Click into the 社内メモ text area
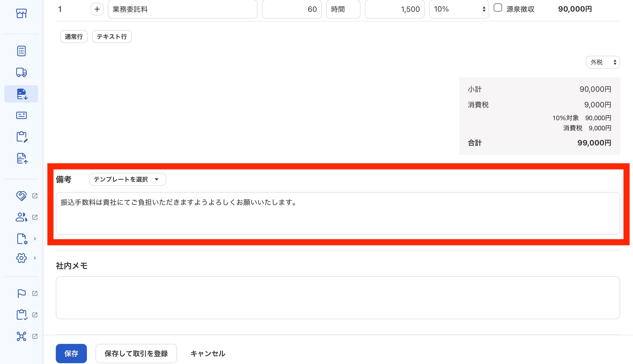The width and height of the screenshot is (633, 364). pyautogui.click(x=338, y=298)
